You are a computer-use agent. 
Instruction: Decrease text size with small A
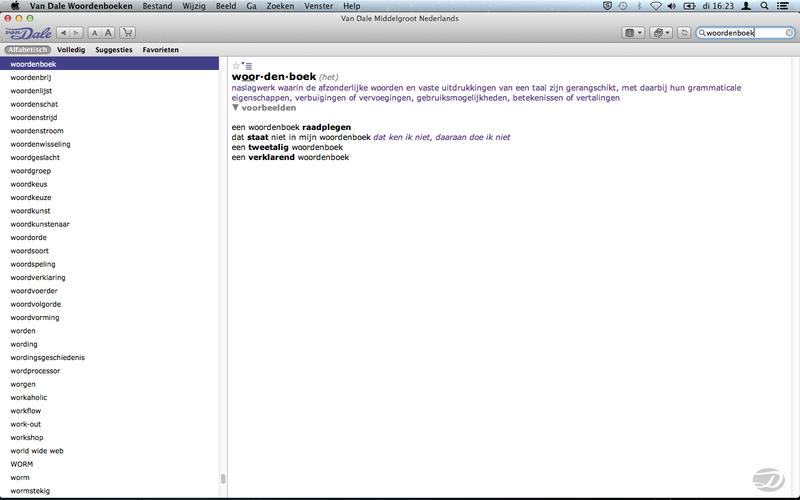(94, 33)
